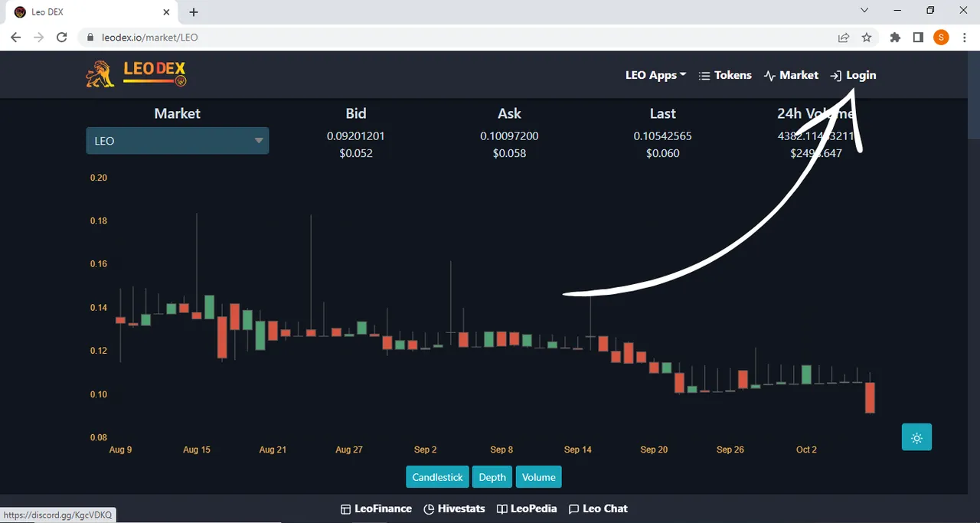Toggle light mode with the sun button
Screen dimensions: 980x523
coord(916,437)
